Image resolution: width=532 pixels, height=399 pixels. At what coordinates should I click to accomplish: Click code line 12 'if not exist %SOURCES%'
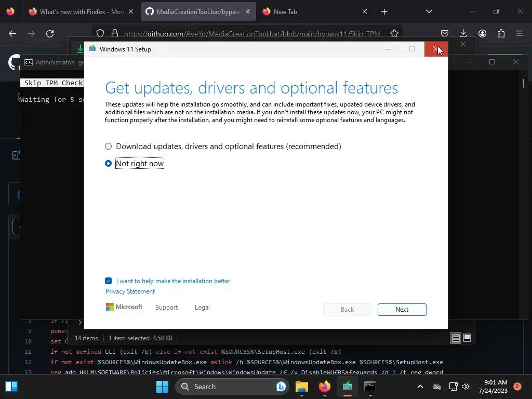[246, 362]
